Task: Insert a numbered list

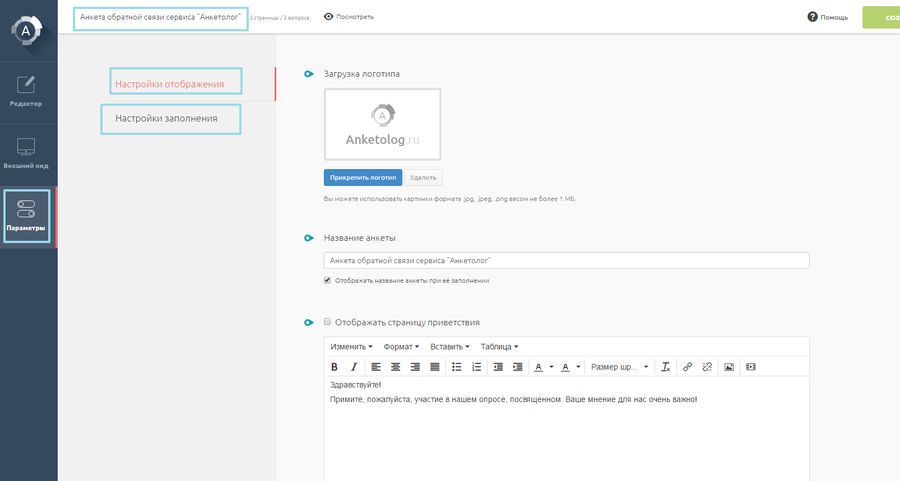Action: (476, 367)
